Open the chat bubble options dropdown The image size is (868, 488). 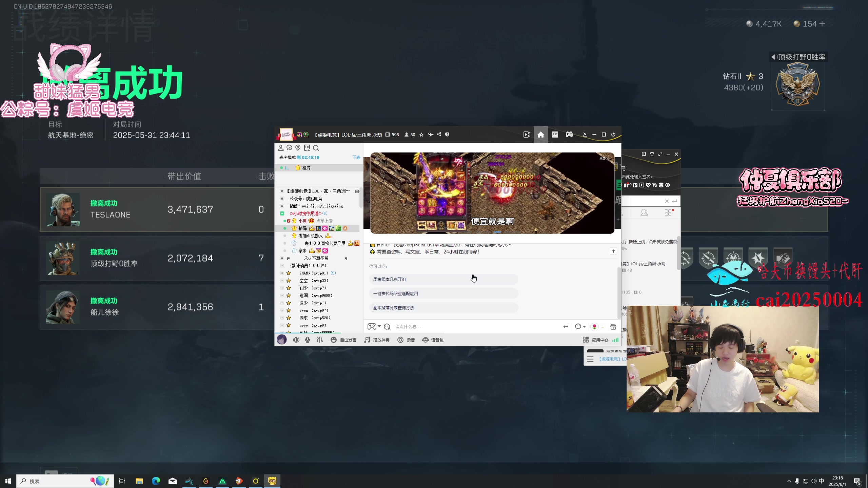click(x=580, y=327)
